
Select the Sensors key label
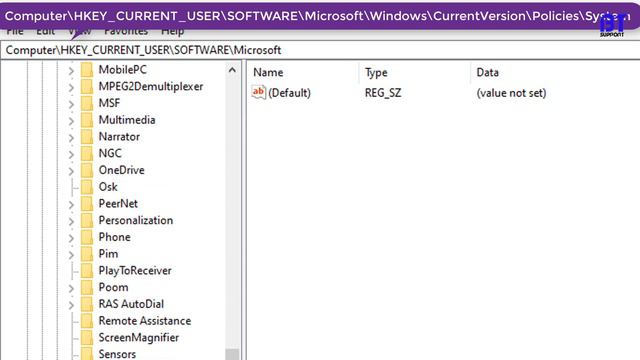117,354
